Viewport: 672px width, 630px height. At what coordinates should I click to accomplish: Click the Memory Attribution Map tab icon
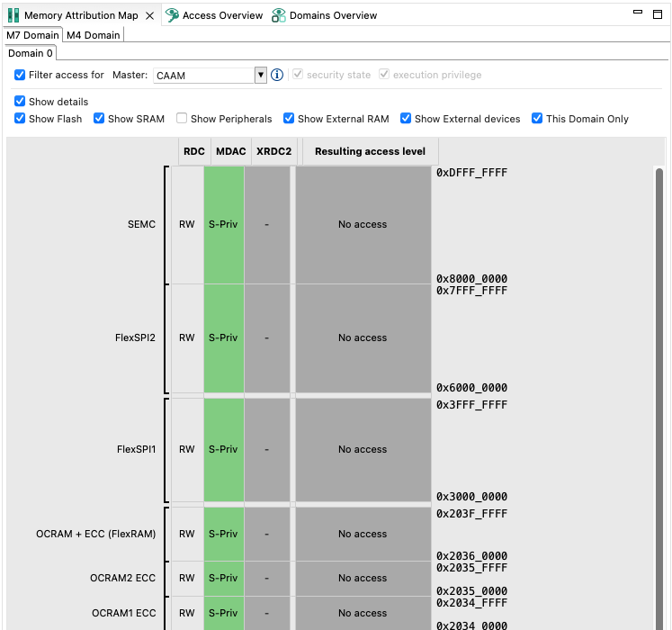(13, 15)
